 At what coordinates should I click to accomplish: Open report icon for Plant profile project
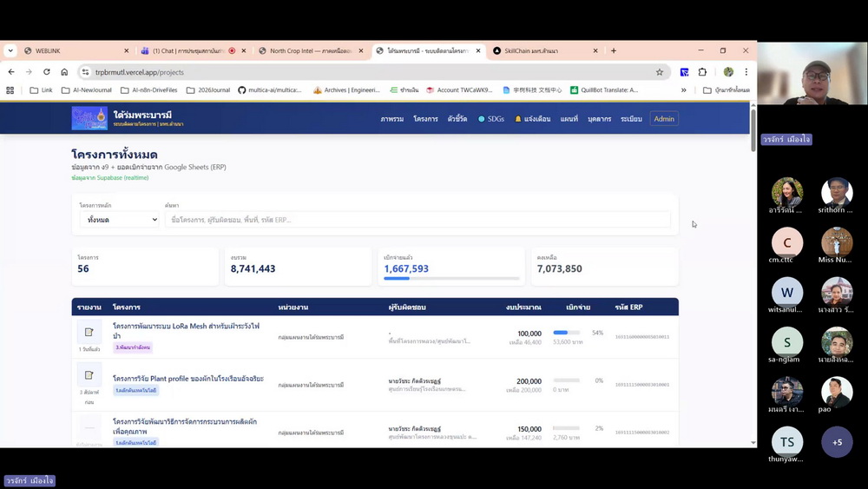(x=89, y=375)
